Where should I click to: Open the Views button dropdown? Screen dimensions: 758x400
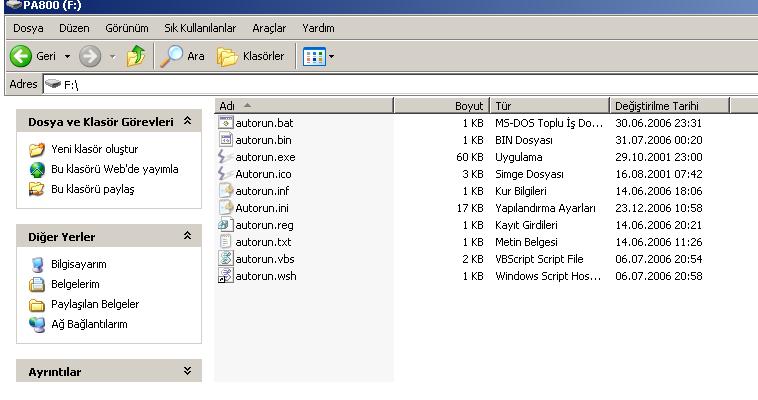[320, 56]
